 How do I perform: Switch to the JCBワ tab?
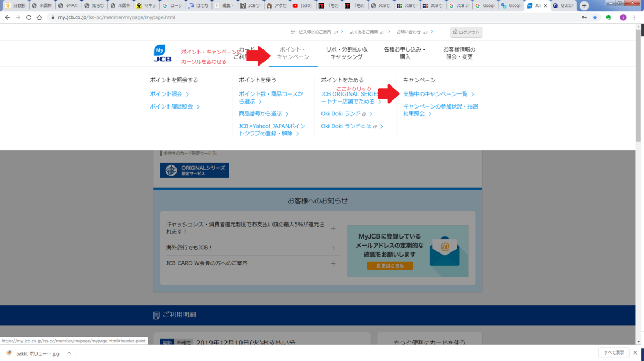point(251,5)
